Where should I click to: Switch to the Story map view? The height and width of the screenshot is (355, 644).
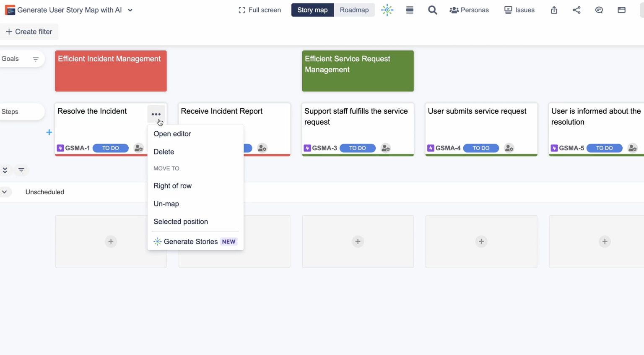312,10
